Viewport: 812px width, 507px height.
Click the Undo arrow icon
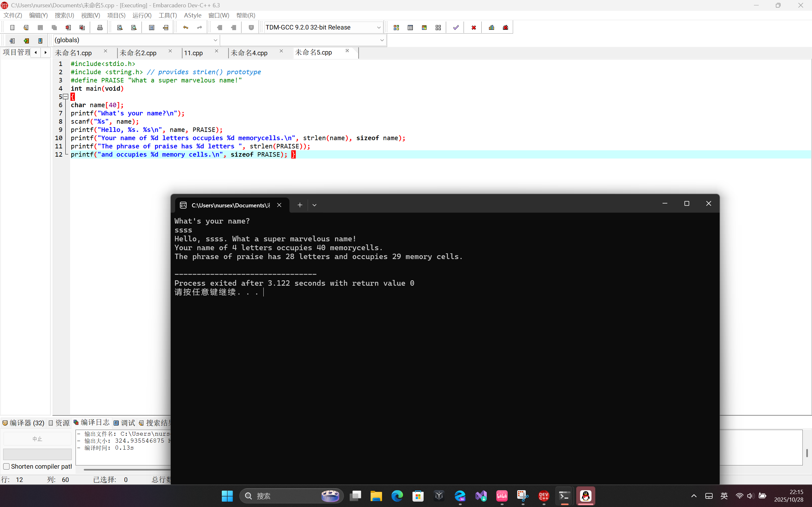(186, 28)
